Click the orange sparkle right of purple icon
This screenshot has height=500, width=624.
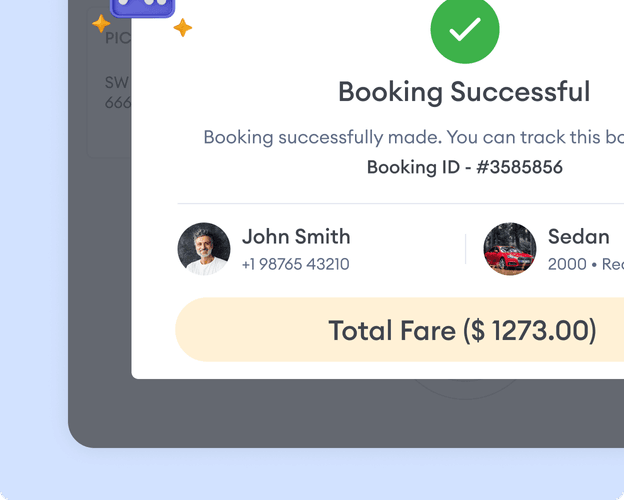[183, 27]
